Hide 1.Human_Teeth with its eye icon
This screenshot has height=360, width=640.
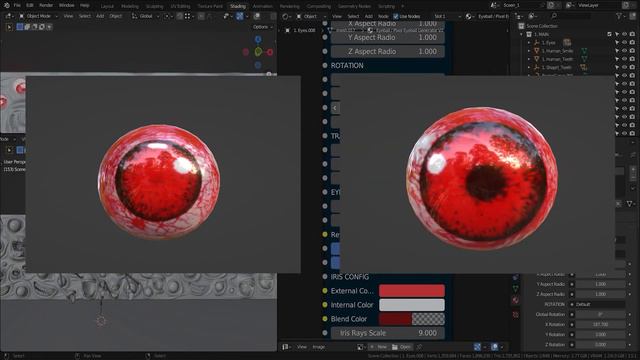pos(624,59)
